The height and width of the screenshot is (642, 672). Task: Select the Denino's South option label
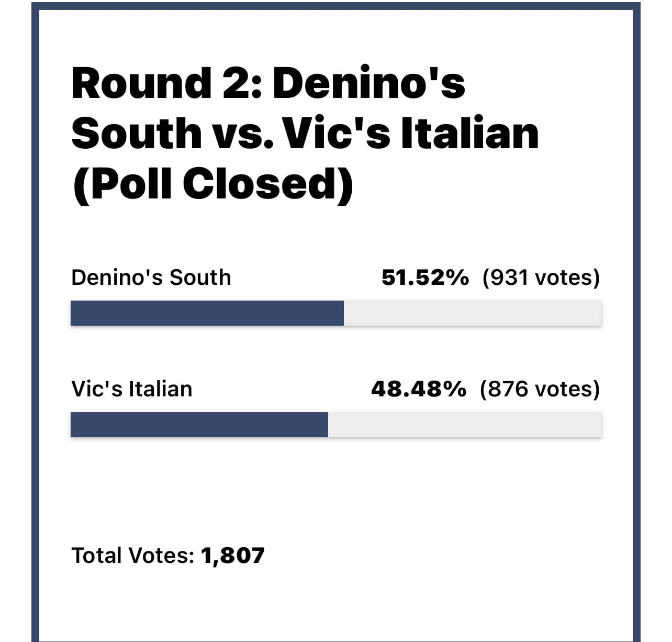151,278
